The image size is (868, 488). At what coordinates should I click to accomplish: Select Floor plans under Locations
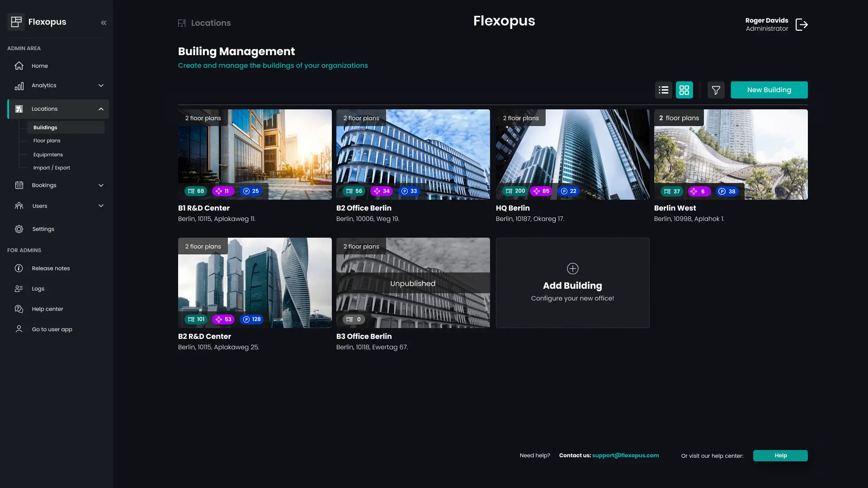point(47,141)
